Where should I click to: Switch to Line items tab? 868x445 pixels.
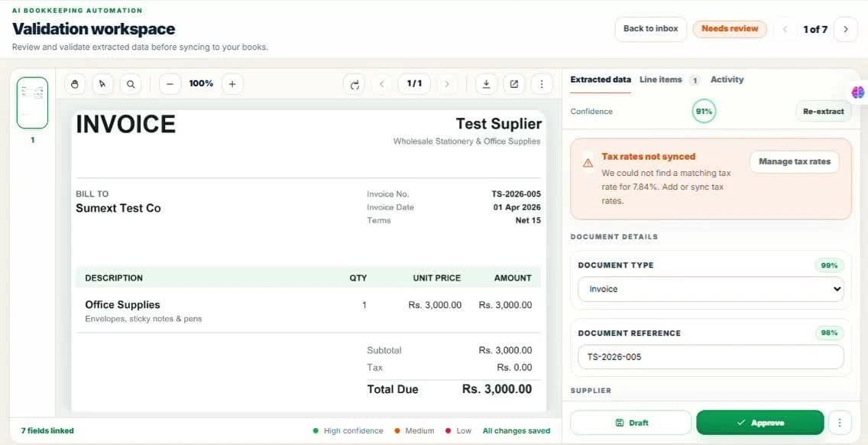(660, 80)
